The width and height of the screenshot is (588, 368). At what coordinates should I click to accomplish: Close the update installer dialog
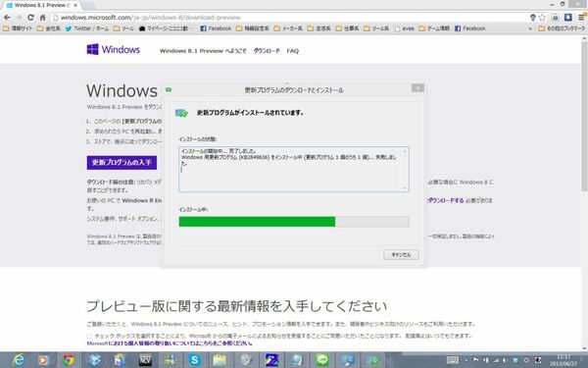pyautogui.click(x=417, y=87)
